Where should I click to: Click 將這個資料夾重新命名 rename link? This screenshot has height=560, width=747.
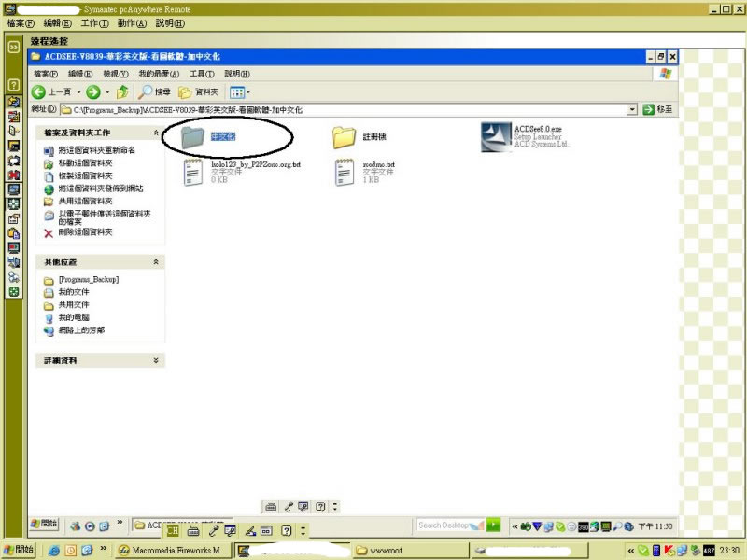point(97,150)
